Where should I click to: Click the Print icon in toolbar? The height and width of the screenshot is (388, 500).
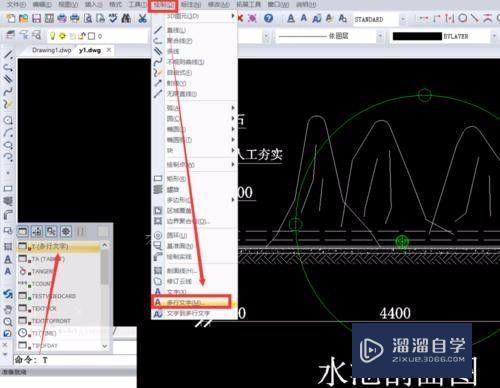pyautogui.click(x=62, y=18)
